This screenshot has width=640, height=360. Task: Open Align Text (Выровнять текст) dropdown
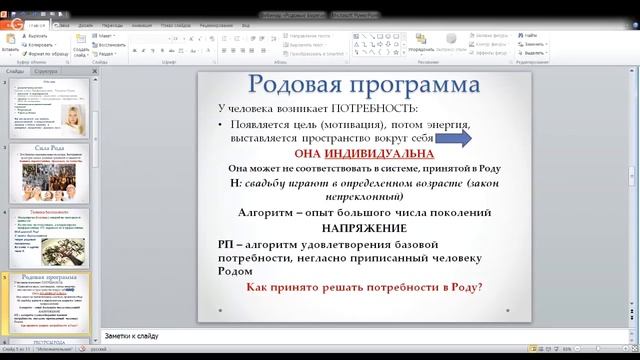305,45
